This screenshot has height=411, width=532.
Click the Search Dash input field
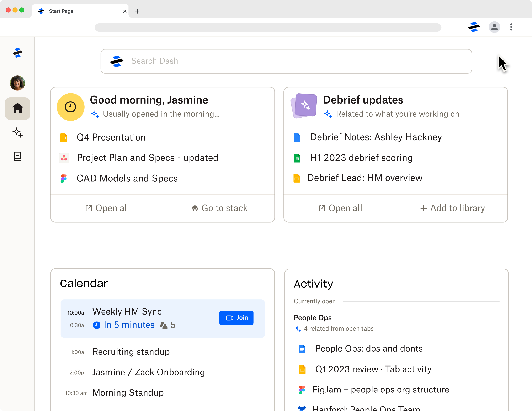pyautogui.click(x=286, y=61)
